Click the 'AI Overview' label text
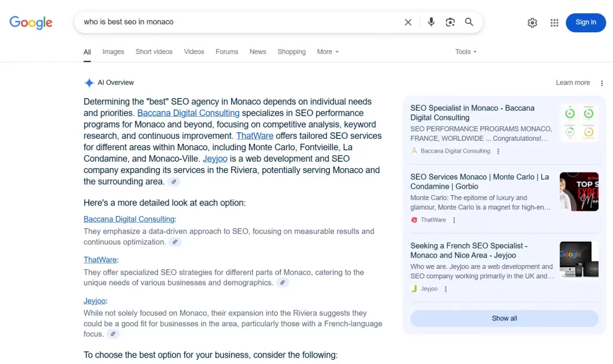613x364 pixels. 116,83
